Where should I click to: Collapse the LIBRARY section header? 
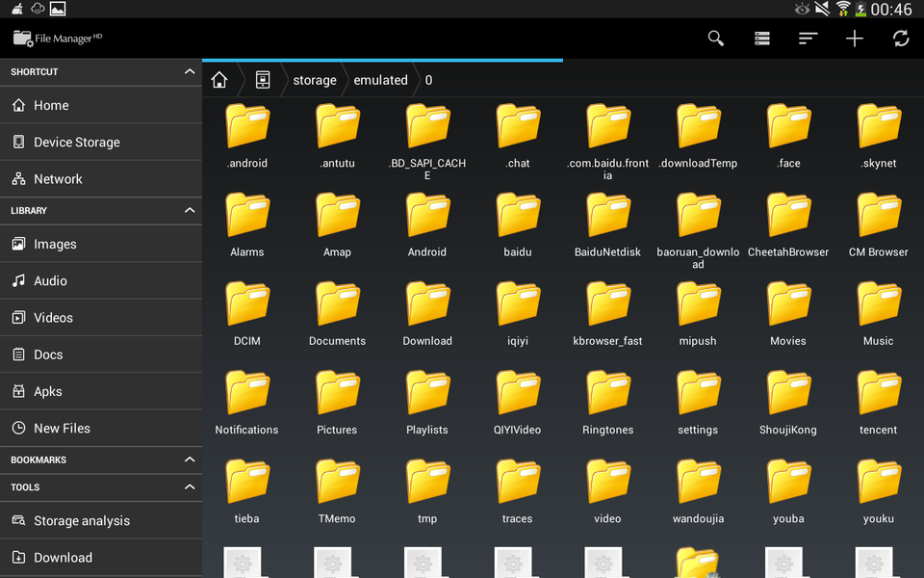(x=190, y=210)
